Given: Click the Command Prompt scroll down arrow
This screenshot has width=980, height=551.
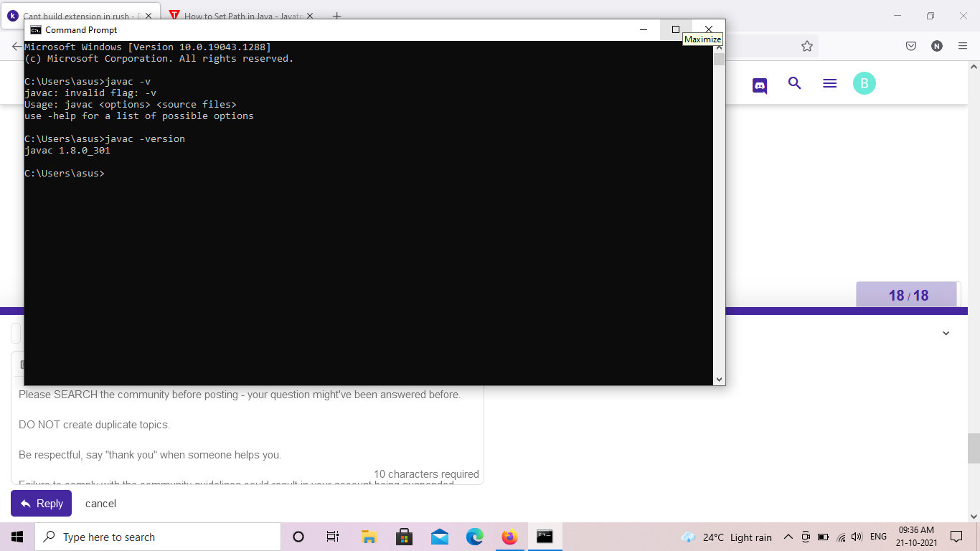Looking at the screenshot, I should pos(719,379).
